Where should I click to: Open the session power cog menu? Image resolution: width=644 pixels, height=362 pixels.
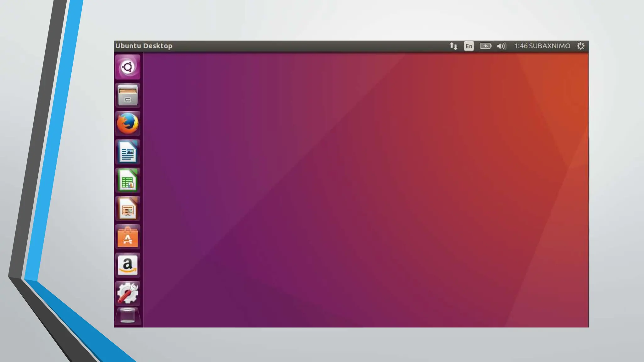pos(580,46)
